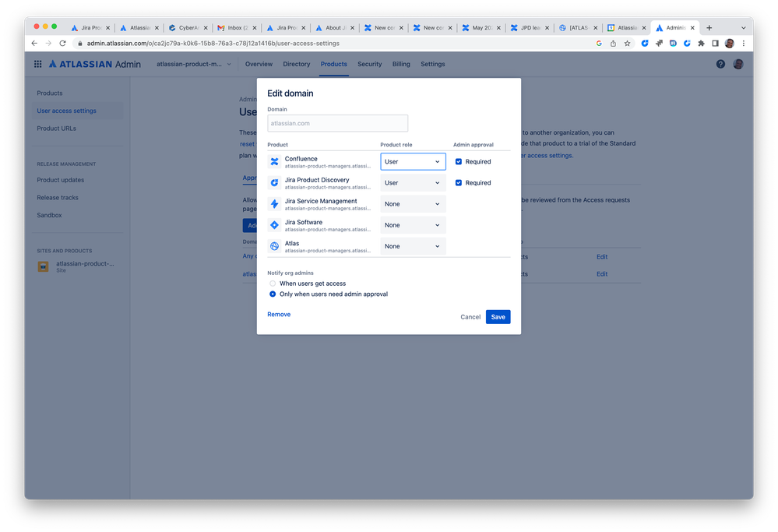The image size is (778, 532).
Task: Switch to the Inbox Gmail browser tab
Action: [238, 28]
